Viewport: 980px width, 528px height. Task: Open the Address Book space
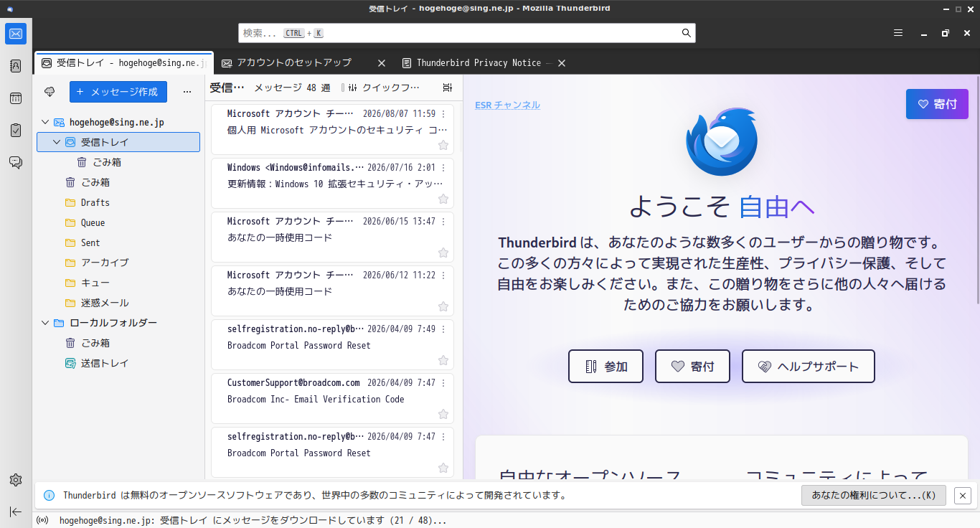[16, 66]
